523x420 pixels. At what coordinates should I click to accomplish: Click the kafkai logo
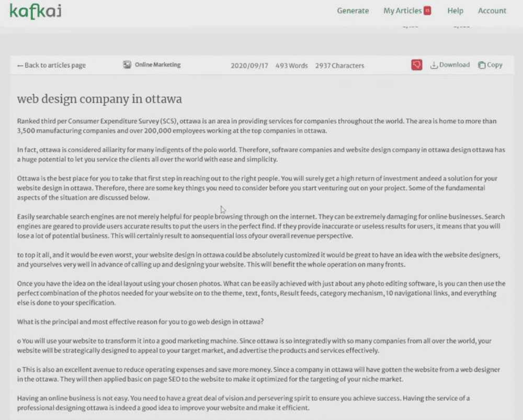coord(36,11)
